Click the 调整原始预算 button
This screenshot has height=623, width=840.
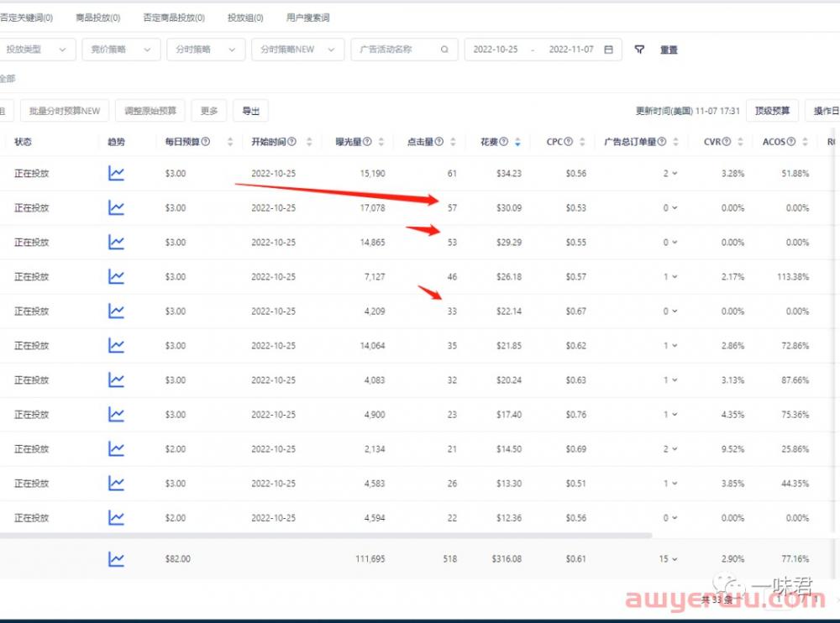pyautogui.click(x=150, y=111)
